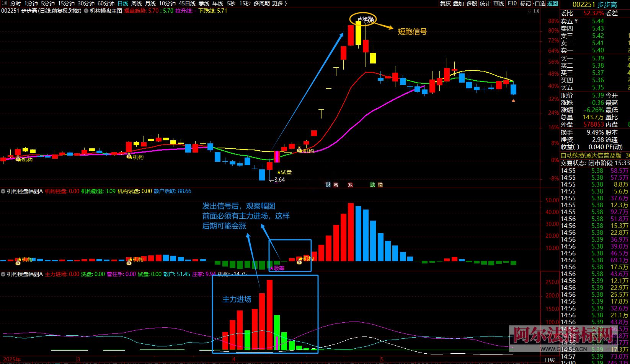The width and height of the screenshot is (630, 364).
Task: Click the diamond icon above the price axis
Action: (530, 11)
